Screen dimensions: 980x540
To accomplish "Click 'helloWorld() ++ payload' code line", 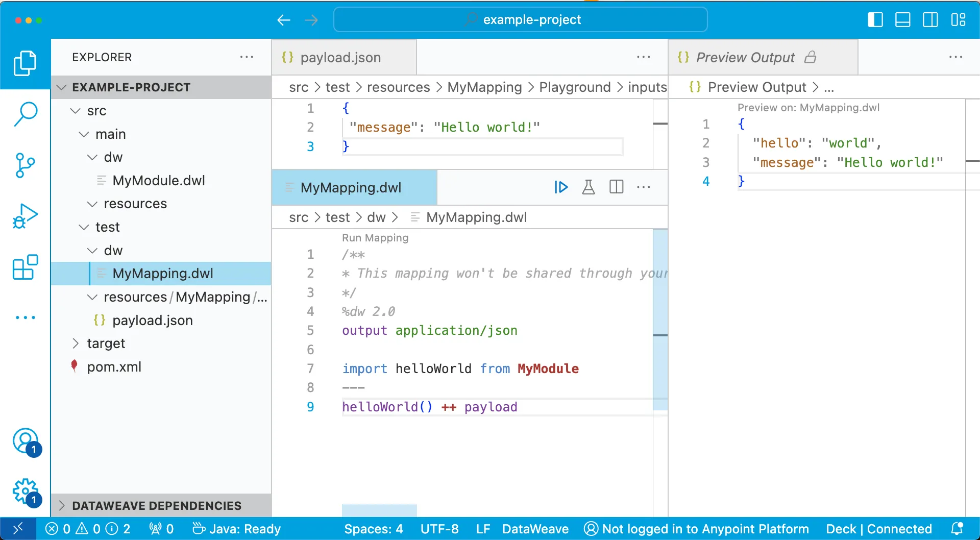I will 430,407.
